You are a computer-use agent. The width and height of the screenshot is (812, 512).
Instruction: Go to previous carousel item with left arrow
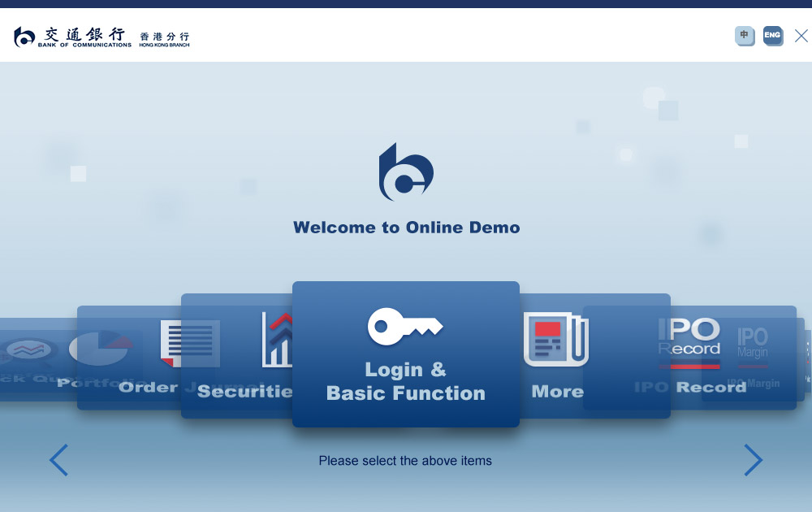point(58,460)
